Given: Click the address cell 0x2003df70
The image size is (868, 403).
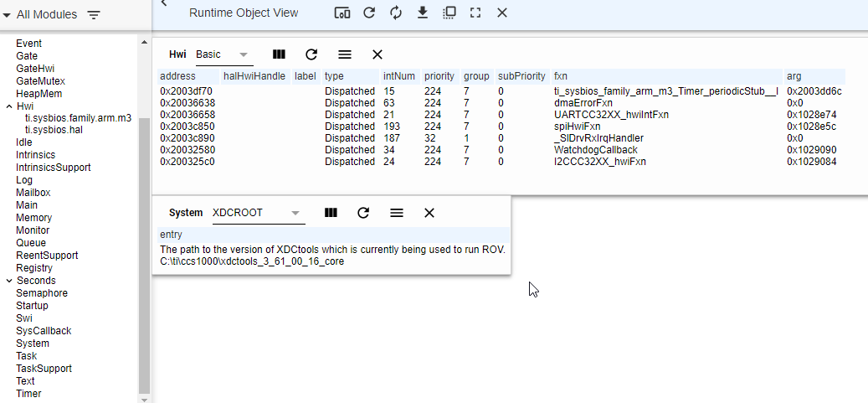Looking at the screenshot, I should click(x=187, y=91).
